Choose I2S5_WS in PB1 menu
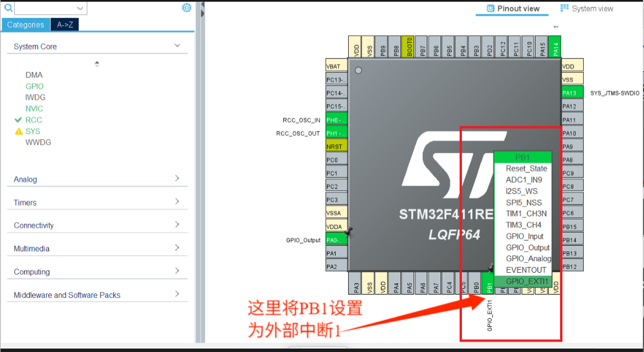This screenshot has height=352, width=644. [523, 191]
